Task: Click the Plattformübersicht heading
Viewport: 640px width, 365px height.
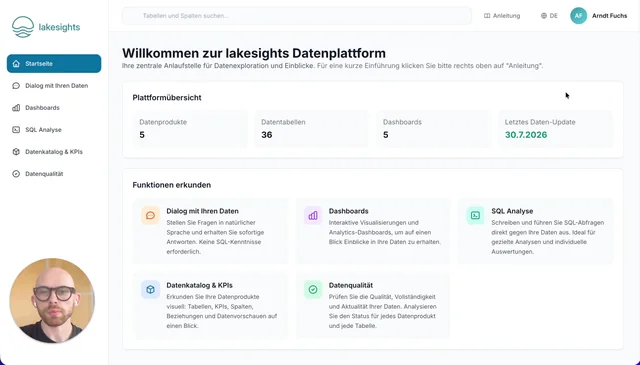Action: click(167, 98)
